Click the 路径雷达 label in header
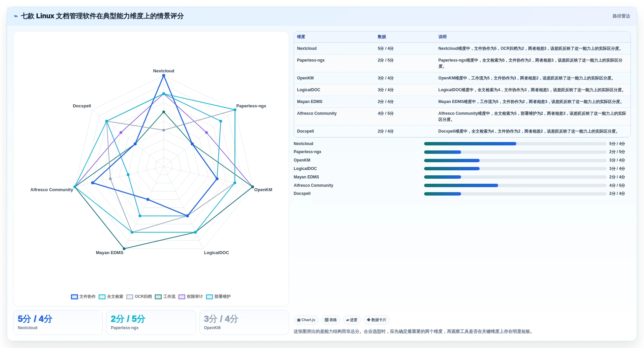This screenshot has width=644, height=348. [621, 16]
